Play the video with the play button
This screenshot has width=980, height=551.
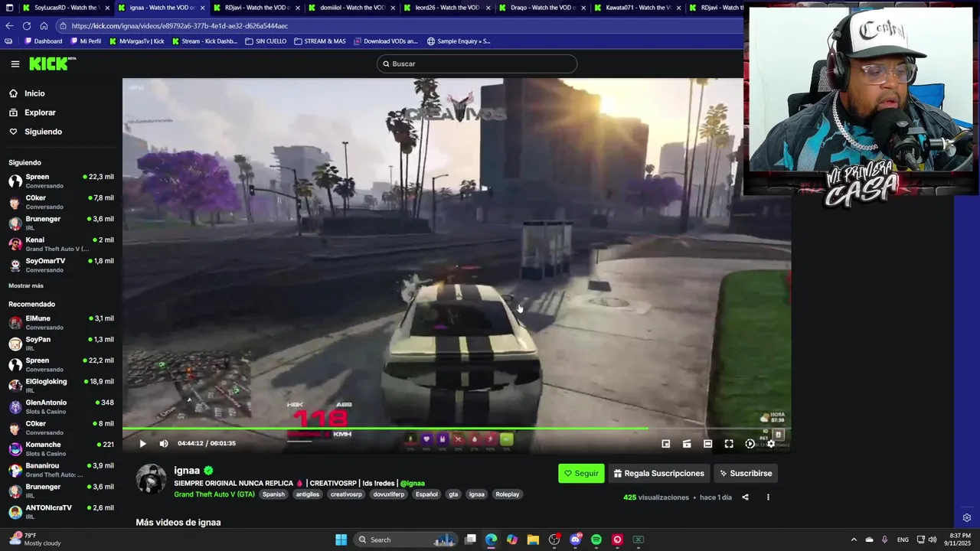coord(142,443)
